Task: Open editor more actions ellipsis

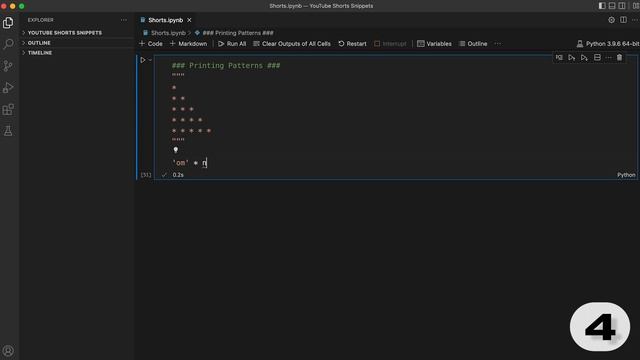Action: 635,20
